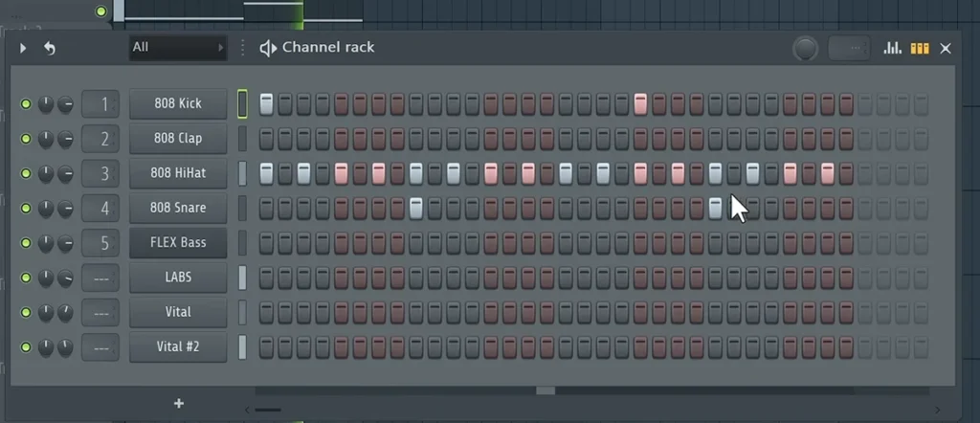This screenshot has width=980, height=423.
Task: Adjust the swing knob in the header
Action: pyautogui.click(x=806, y=48)
